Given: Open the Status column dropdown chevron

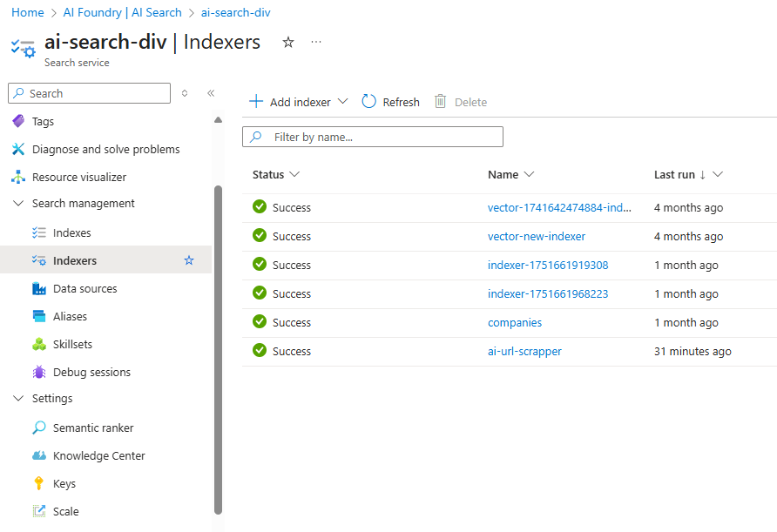Looking at the screenshot, I should pos(294,174).
